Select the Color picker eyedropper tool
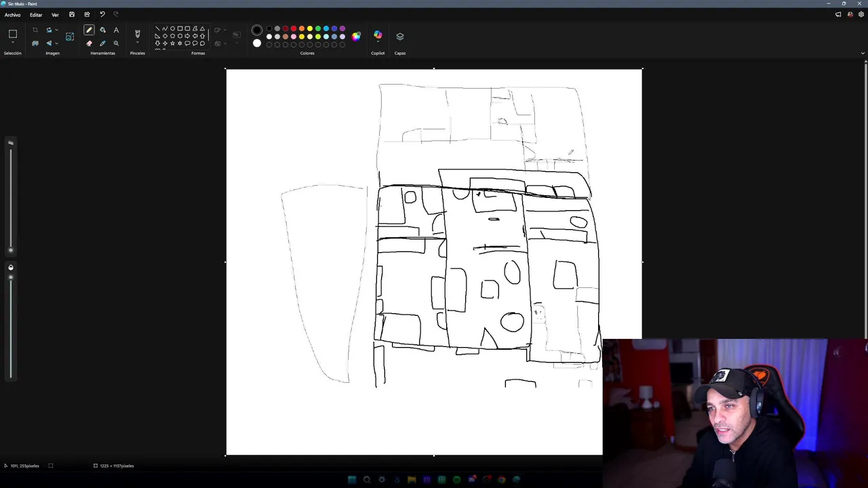 click(x=102, y=43)
